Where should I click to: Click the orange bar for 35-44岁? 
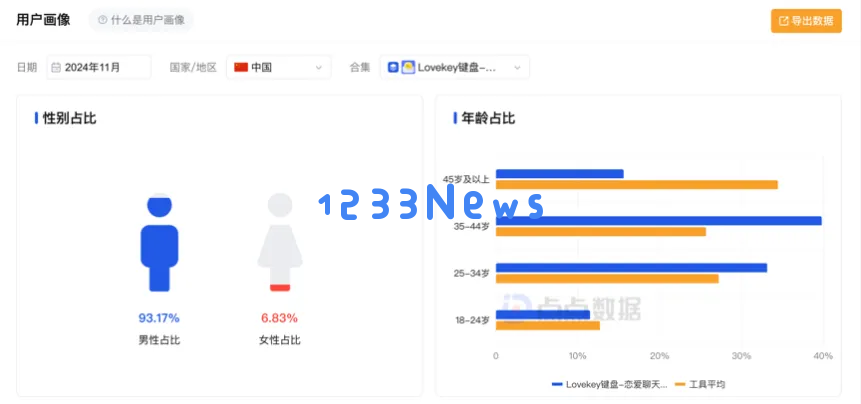(601, 232)
